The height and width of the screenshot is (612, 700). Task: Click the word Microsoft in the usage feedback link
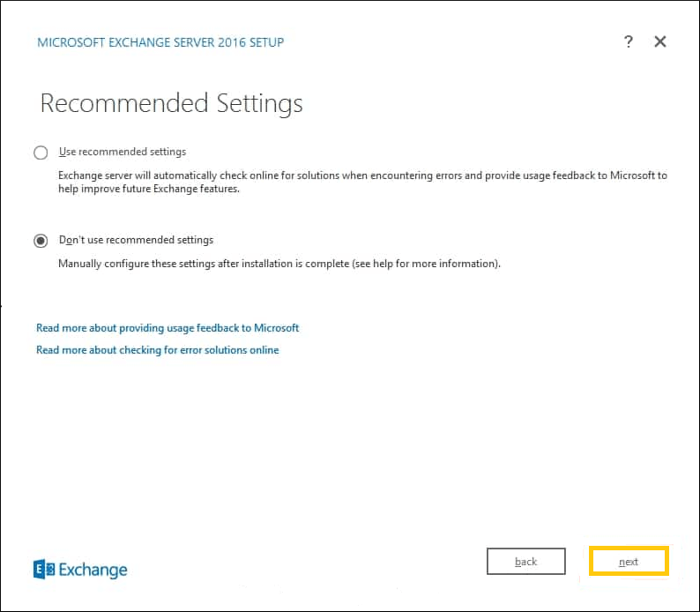coord(276,328)
